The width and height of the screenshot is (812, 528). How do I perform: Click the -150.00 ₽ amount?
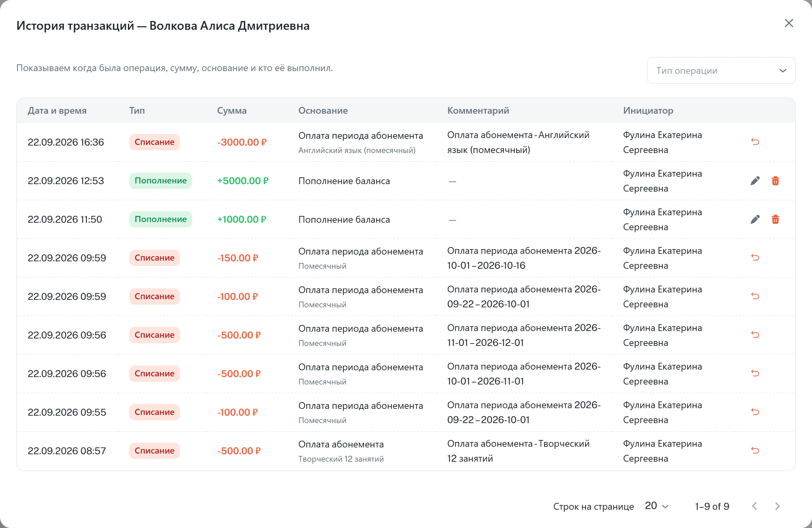coord(238,258)
